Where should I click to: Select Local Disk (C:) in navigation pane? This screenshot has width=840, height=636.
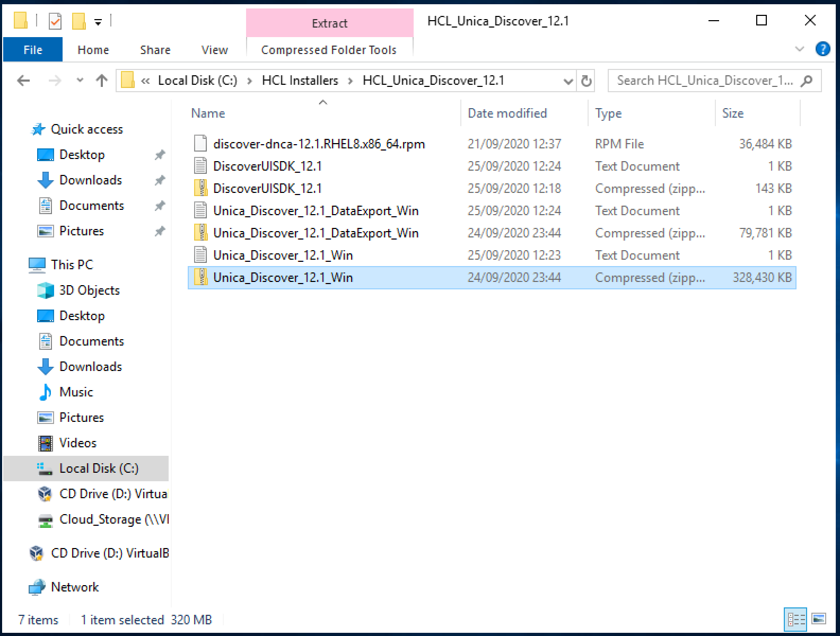pos(99,469)
